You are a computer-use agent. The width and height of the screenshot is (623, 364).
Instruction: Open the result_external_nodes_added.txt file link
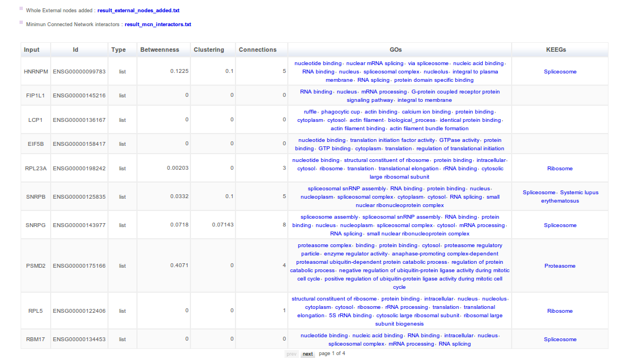138,11
